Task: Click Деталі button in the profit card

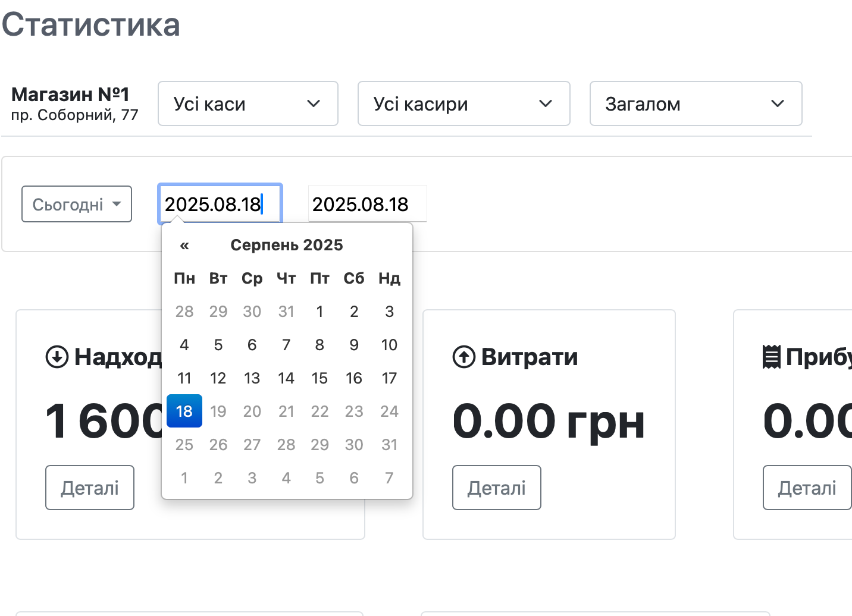Action: (807, 488)
